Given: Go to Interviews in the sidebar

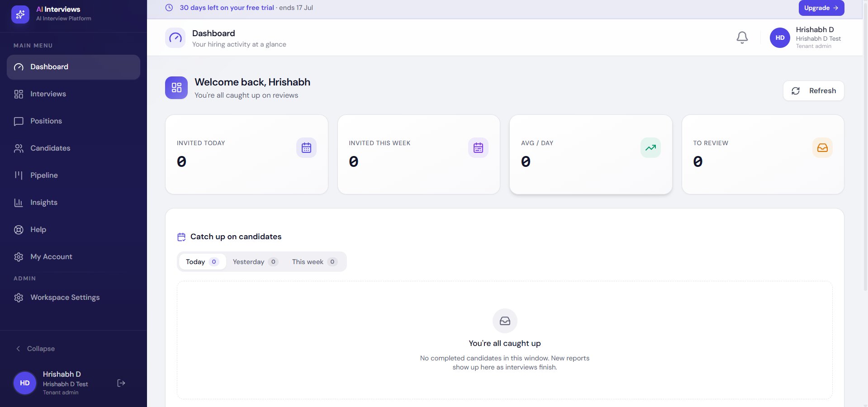Looking at the screenshot, I should (73, 94).
